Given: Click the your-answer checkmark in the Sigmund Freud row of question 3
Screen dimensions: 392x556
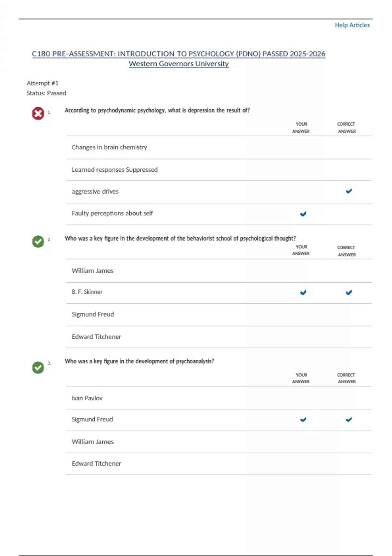Looking at the screenshot, I should [x=303, y=419].
